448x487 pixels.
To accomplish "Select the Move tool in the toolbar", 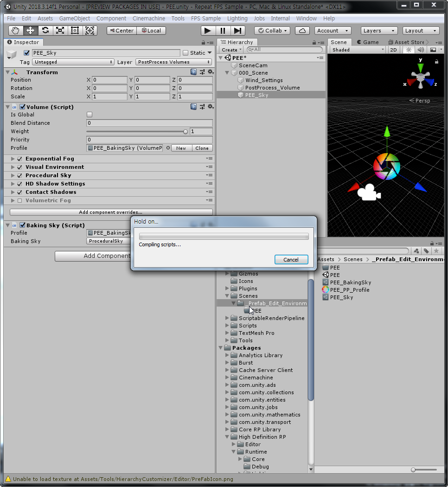I will (x=30, y=31).
